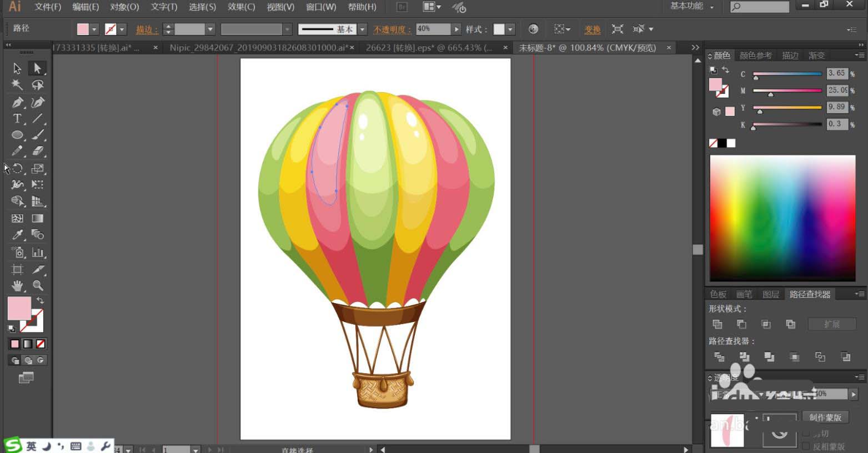Image resolution: width=868 pixels, height=453 pixels.
Task: Click the 制作蒙版 button
Action: pos(825,417)
